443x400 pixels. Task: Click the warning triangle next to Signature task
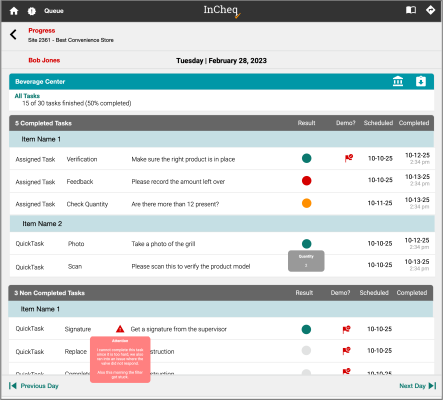pyautogui.click(x=120, y=329)
